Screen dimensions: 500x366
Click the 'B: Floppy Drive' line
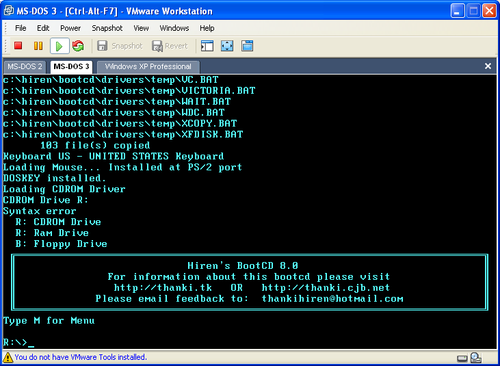coord(61,244)
